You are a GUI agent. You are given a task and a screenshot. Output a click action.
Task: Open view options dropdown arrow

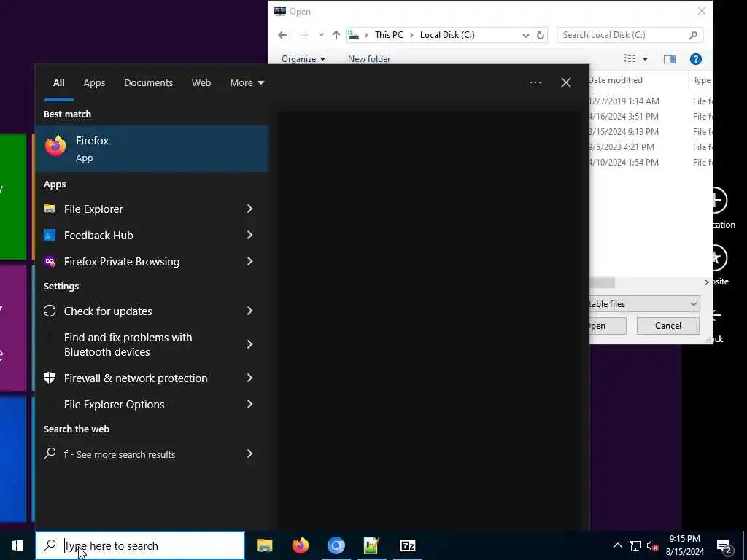pos(645,58)
